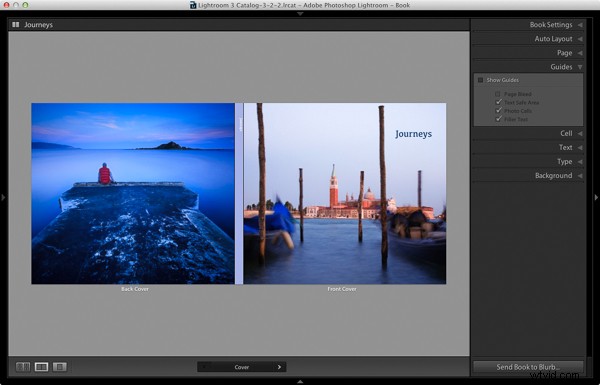This screenshot has width=600, height=385.
Task: Click the right panel reveal arrow
Action: click(x=596, y=197)
